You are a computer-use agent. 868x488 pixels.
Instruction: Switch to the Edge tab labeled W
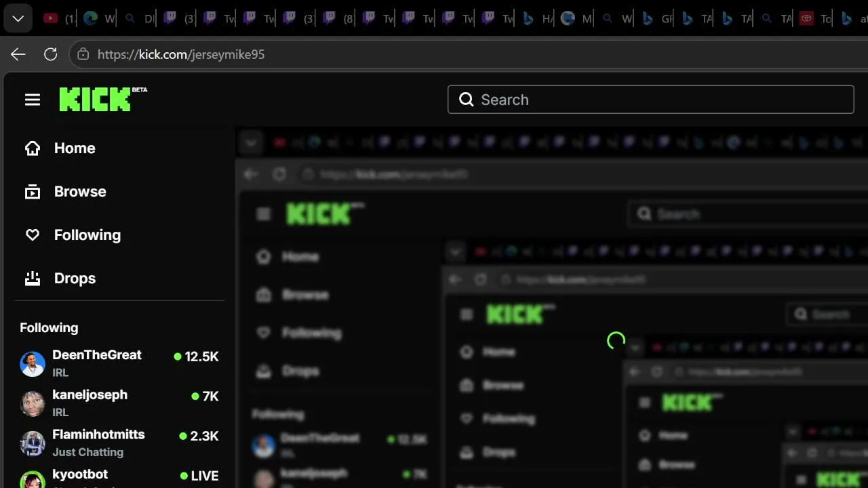(x=99, y=19)
